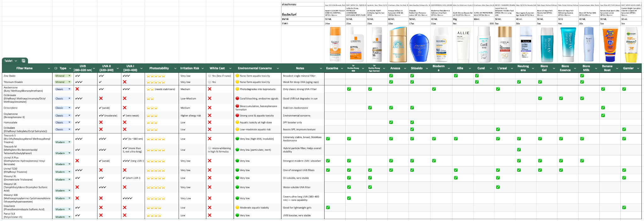Click the "Parsol SLX (Polysilicone-15)" cell
Viewport: 644px width, 221px height.
click(x=28, y=215)
